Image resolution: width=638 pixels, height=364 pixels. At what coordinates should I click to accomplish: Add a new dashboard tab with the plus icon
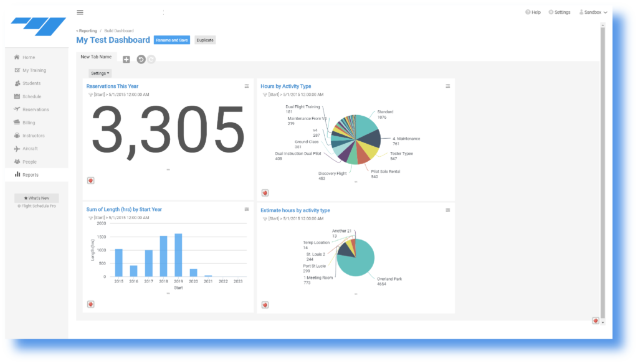click(126, 59)
